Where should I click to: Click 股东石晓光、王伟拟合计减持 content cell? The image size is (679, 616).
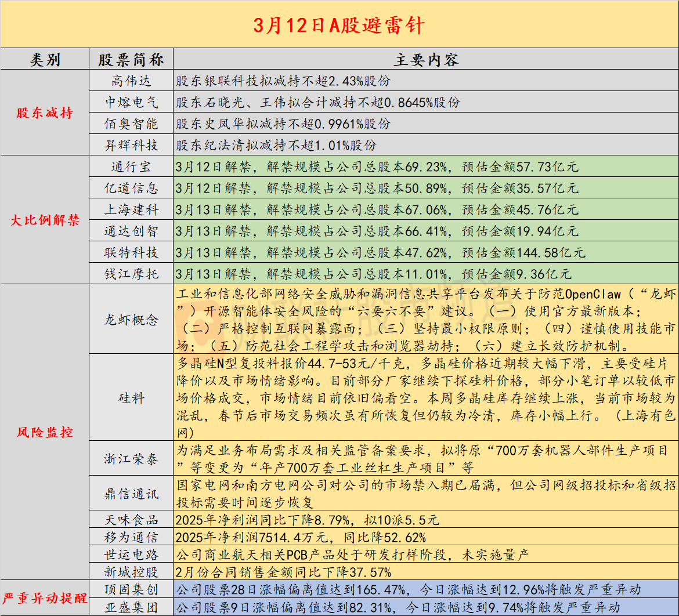[x=426, y=102]
